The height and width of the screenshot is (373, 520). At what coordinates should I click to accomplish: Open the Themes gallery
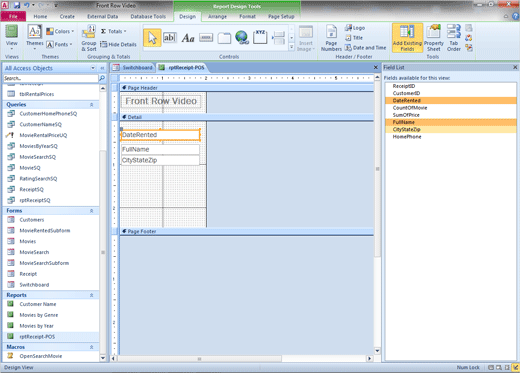pyautogui.click(x=35, y=37)
